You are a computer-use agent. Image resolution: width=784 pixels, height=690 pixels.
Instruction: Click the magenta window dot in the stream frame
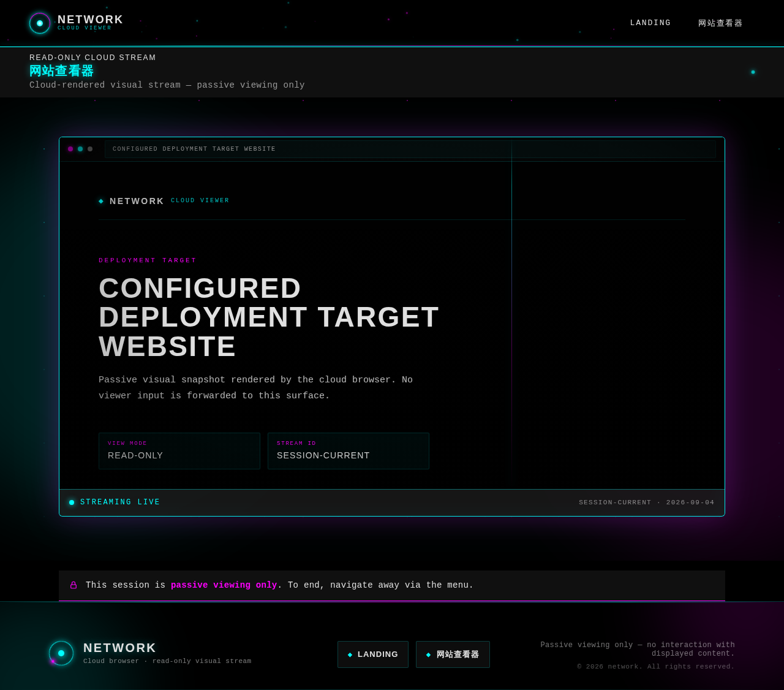point(70,149)
